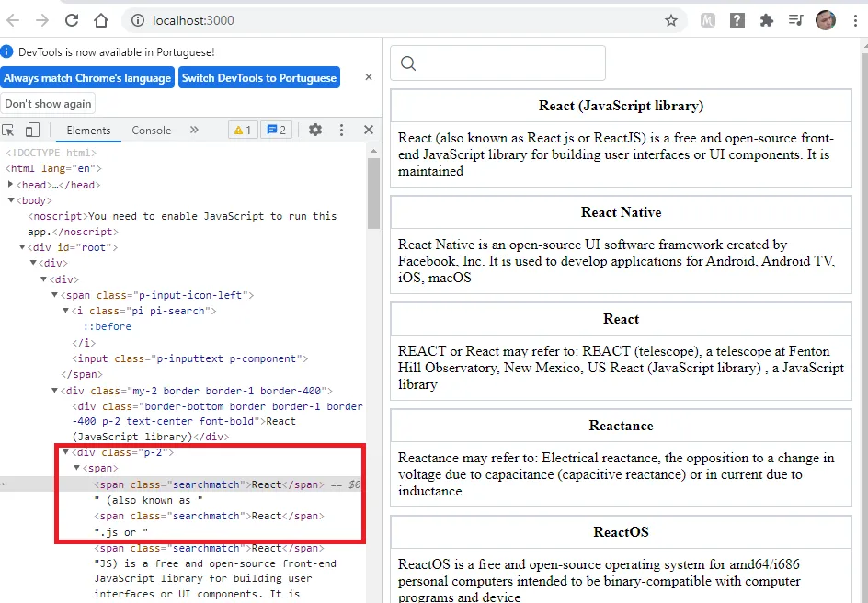The height and width of the screenshot is (603, 868).
Task: Toggle the DevTools device toolbar icon
Action: tap(32, 130)
